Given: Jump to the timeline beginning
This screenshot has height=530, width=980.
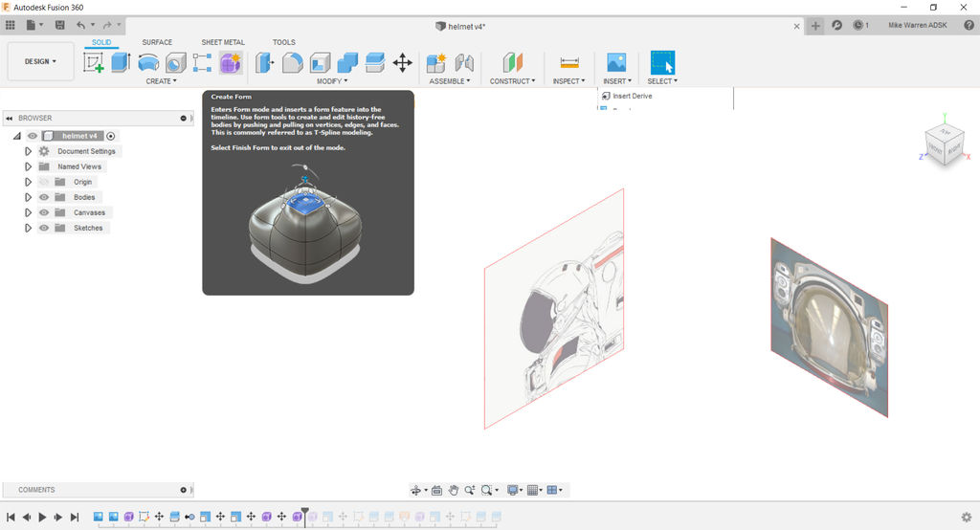Looking at the screenshot, I should click(x=11, y=517).
